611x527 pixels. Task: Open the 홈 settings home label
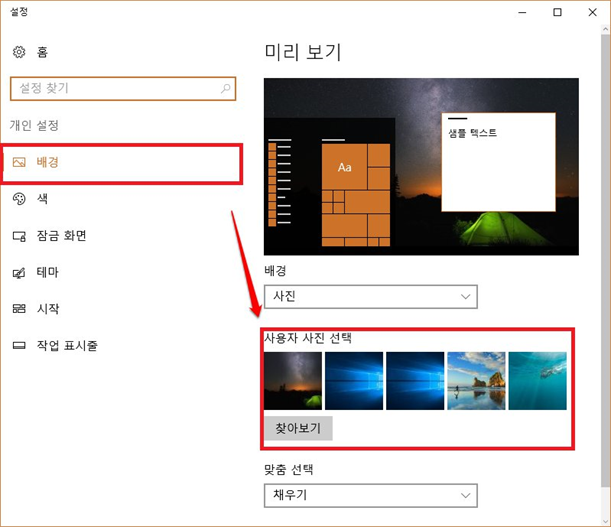click(x=42, y=52)
